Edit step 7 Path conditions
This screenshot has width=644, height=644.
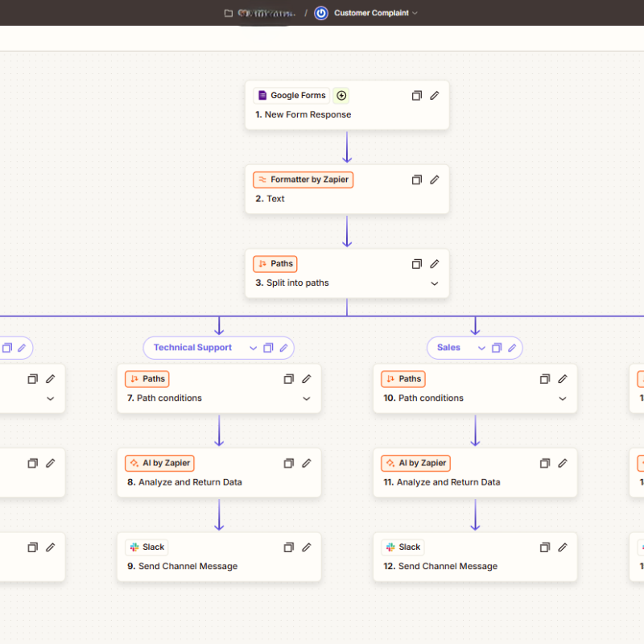pyautogui.click(x=307, y=379)
